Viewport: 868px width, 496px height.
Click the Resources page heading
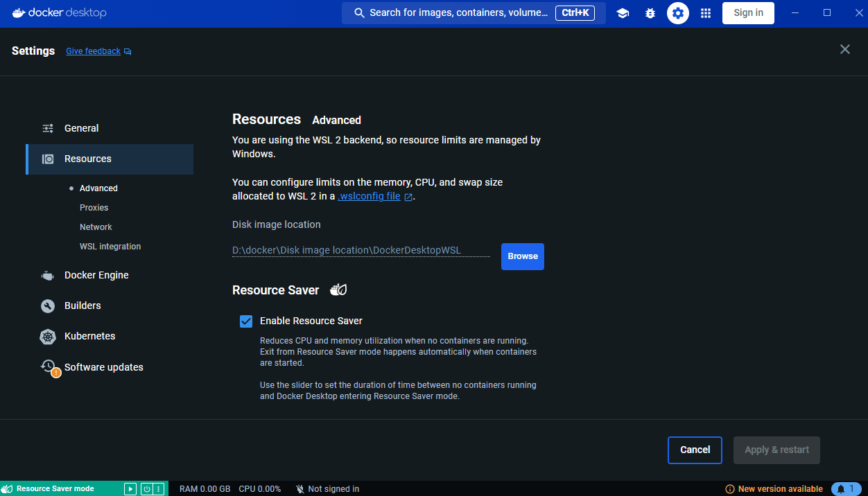coord(266,119)
